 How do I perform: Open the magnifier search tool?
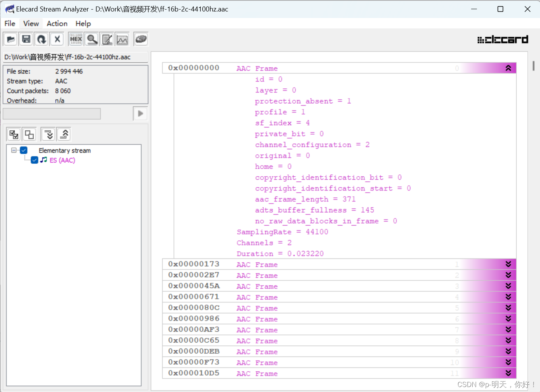point(92,39)
